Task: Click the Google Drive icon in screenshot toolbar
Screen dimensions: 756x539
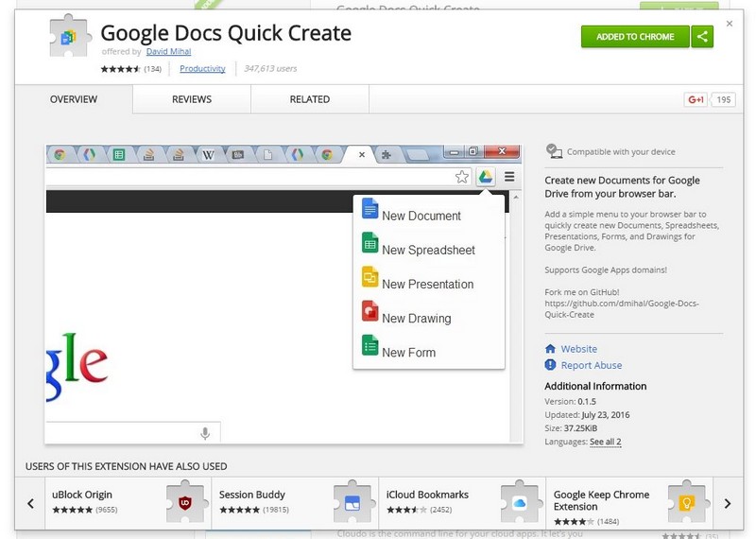Action: pos(486,177)
